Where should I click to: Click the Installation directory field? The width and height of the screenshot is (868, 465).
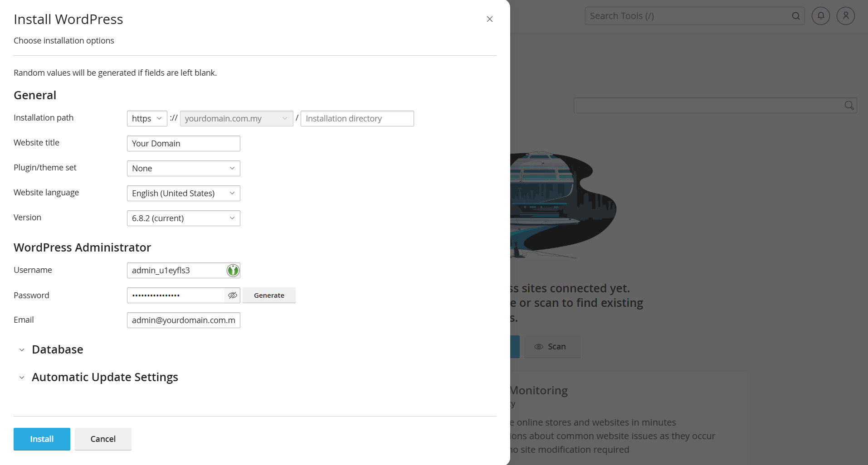tap(357, 118)
